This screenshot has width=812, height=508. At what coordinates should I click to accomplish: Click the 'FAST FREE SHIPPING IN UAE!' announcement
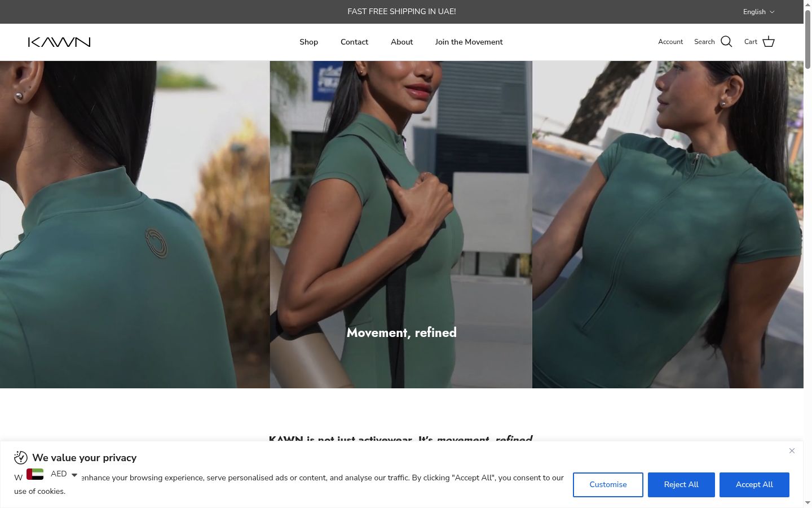coord(401,11)
